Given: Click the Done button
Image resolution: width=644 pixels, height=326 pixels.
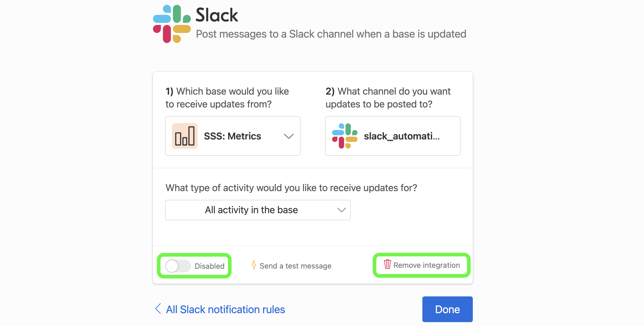Looking at the screenshot, I should [x=447, y=309].
